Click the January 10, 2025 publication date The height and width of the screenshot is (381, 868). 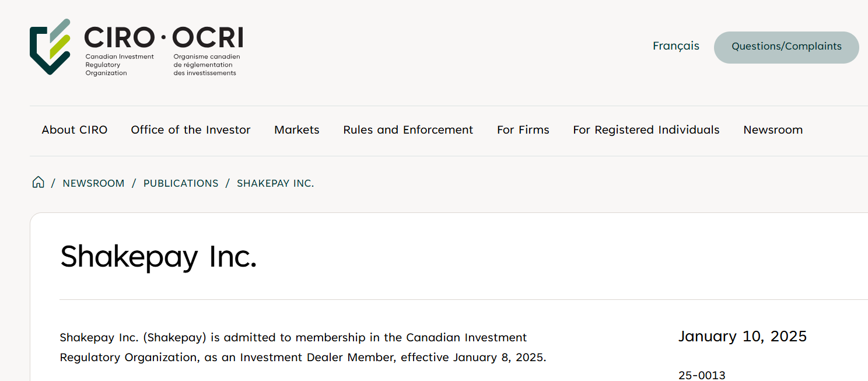(x=743, y=336)
